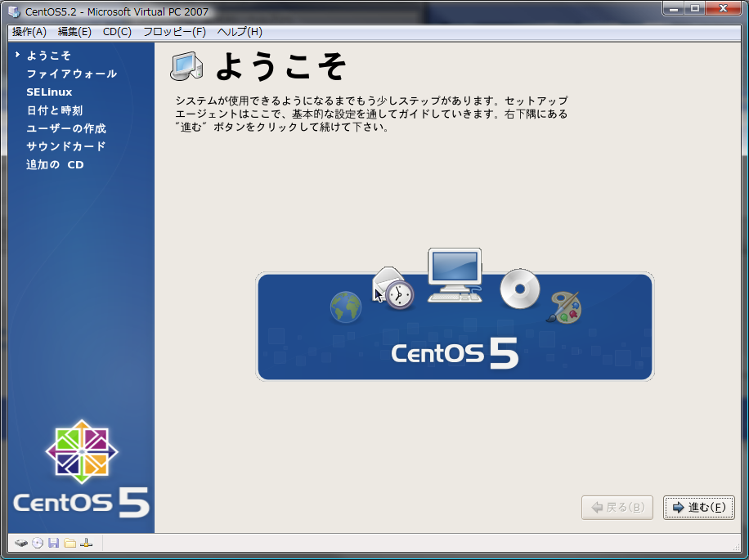Click the floppy disk status bar icon
Screen dimensions: 749x560
tap(53, 543)
